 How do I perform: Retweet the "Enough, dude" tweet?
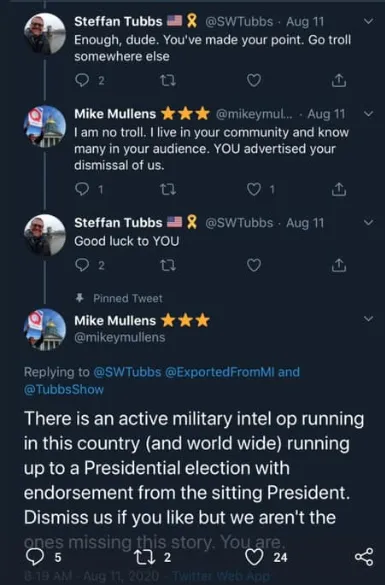[x=168, y=80]
